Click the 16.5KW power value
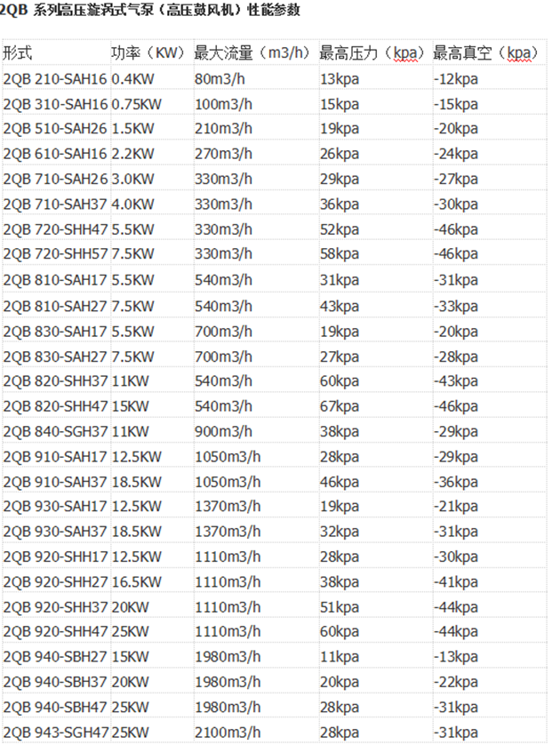This screenshot has width=560, height=745. (137, 582)
